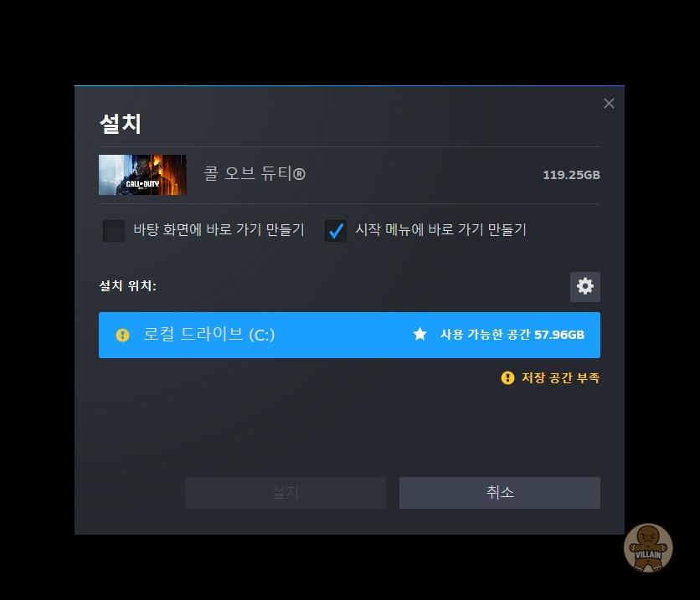Click the 콜 오브 듀티 game title
The width and height of the screenshot is (700, 600).
click(255, 173)
